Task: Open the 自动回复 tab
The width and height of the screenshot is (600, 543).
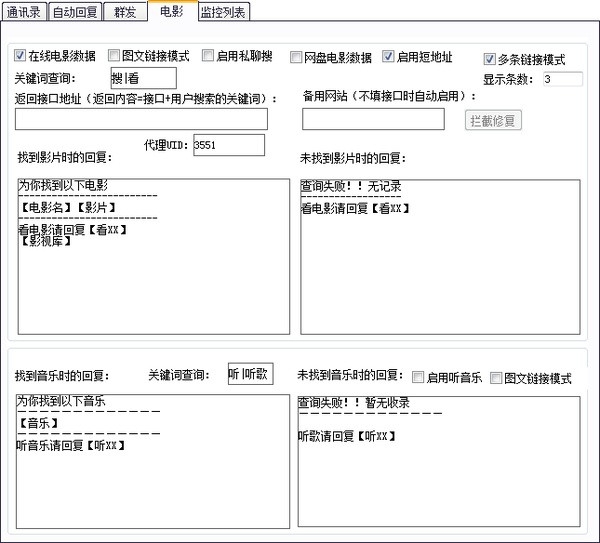Action: coord(75,11)
